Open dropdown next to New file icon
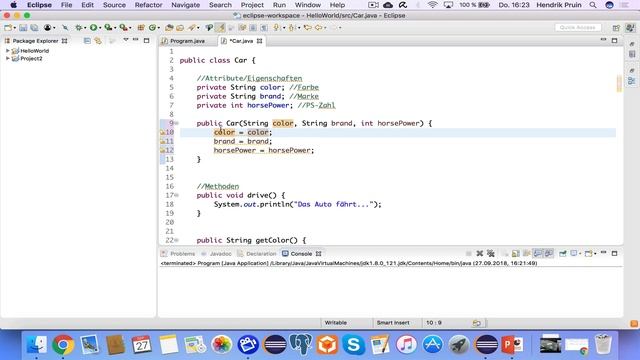Image resolution: width=640 pixels, height=360 pixels. (14, 28)
